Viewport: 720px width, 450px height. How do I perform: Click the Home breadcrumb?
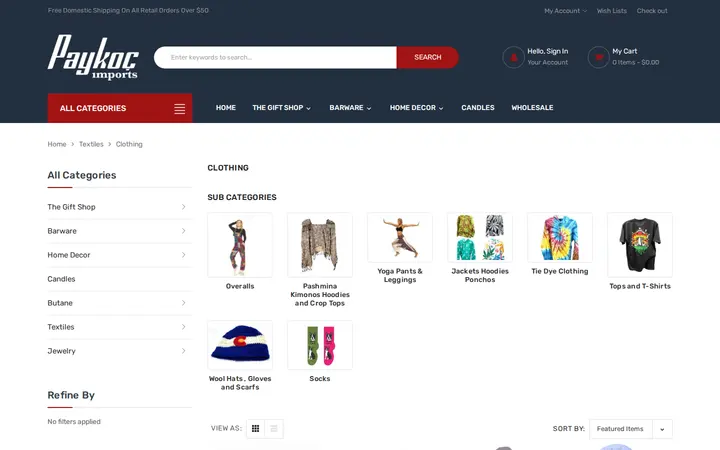(57, 144)
